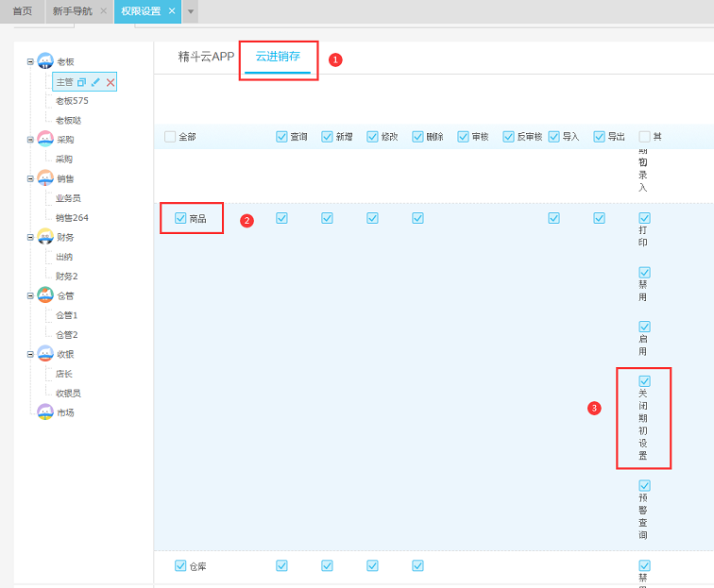Toggle the 反审核 header checkbox

pyautogui.click(x=508, y=137)
